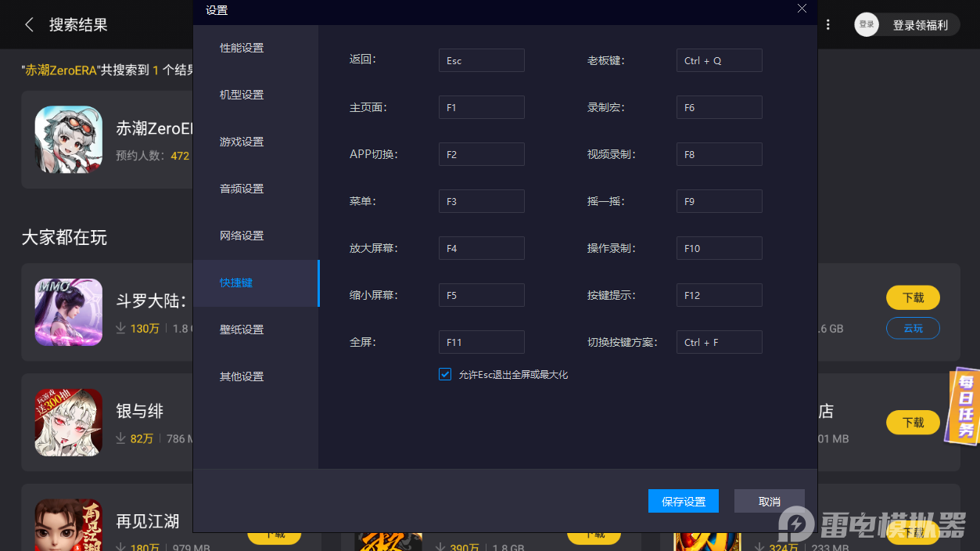The height and width of the screenshot is (551, 980).
Task: Click the 银与绯 game icon
Action: pos(68,422)
